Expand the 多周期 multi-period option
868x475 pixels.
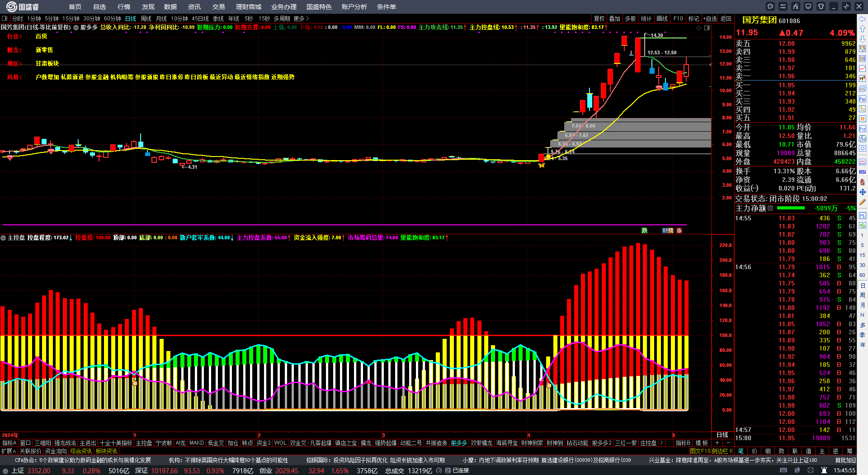coord(282,19)
